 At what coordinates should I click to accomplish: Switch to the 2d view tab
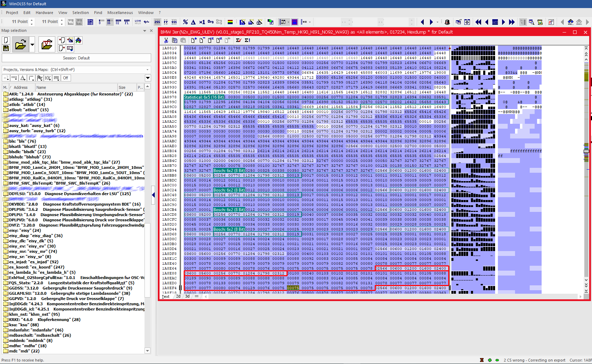tap(178, 297)
